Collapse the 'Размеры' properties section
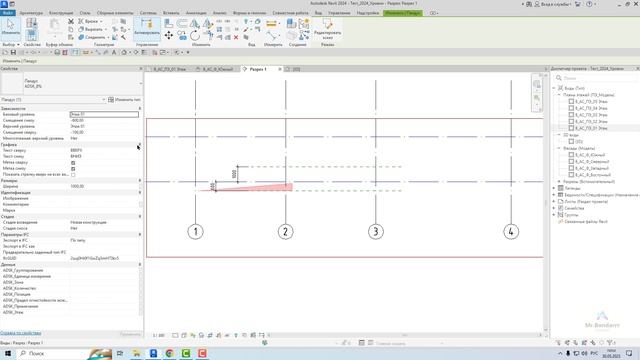640x360 pixels. [x=140, y=180]
